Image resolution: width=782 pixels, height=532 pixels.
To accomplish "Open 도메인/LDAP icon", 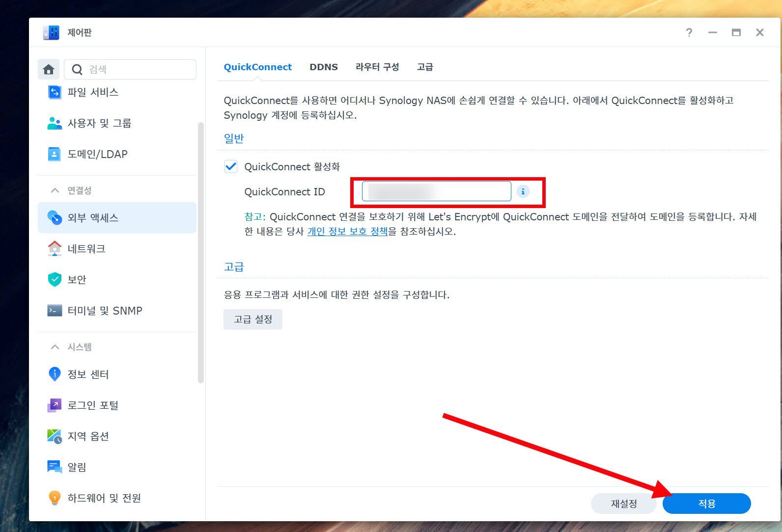I will pyautogui.click(x=55, y=154).
